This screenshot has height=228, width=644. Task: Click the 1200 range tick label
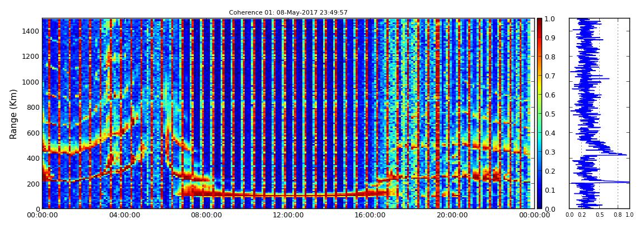(31, 57)
